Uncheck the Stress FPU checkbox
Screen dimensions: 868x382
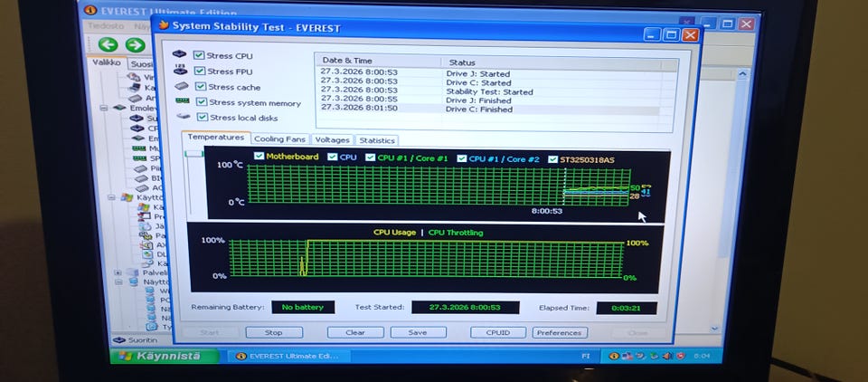click(200, 71)
